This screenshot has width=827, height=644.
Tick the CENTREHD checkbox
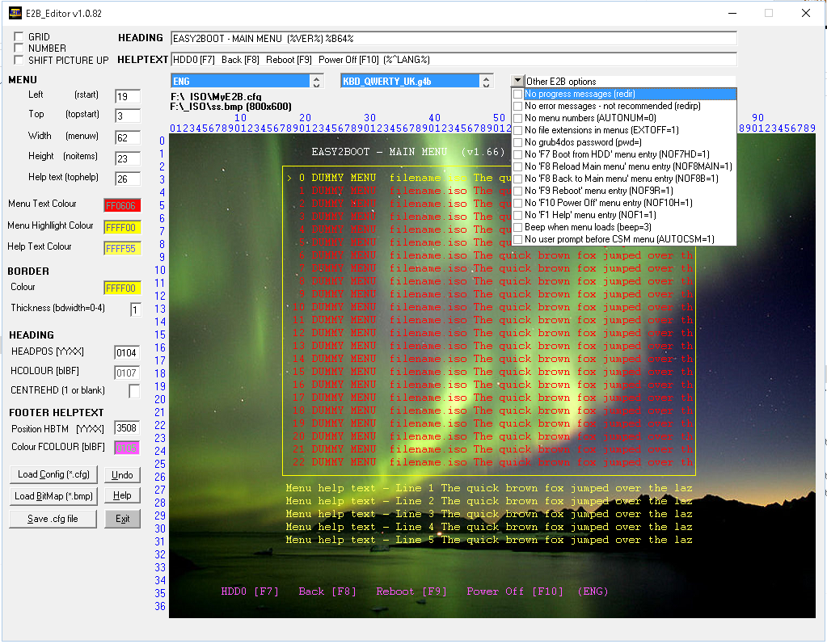pos(134,391)
